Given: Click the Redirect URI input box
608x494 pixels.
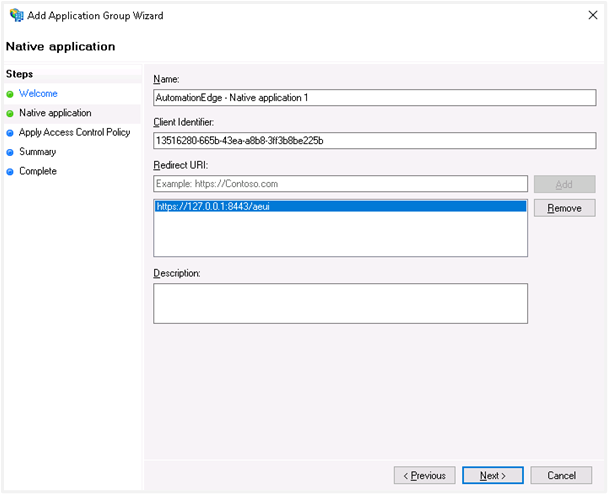Looking at the screenshot, I should [340, 184].
